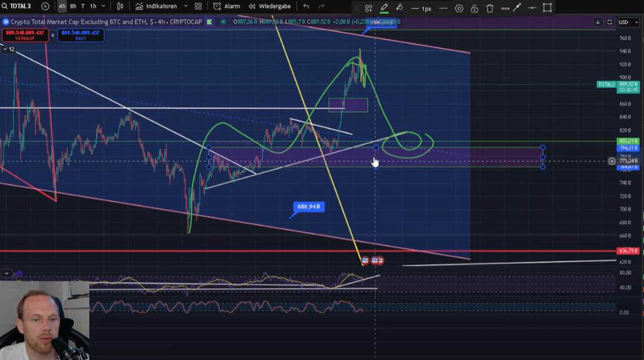644x360 pixels.
Task: Expand the Indikatoren favorites dropdown arrow
Action: [186, 6]
